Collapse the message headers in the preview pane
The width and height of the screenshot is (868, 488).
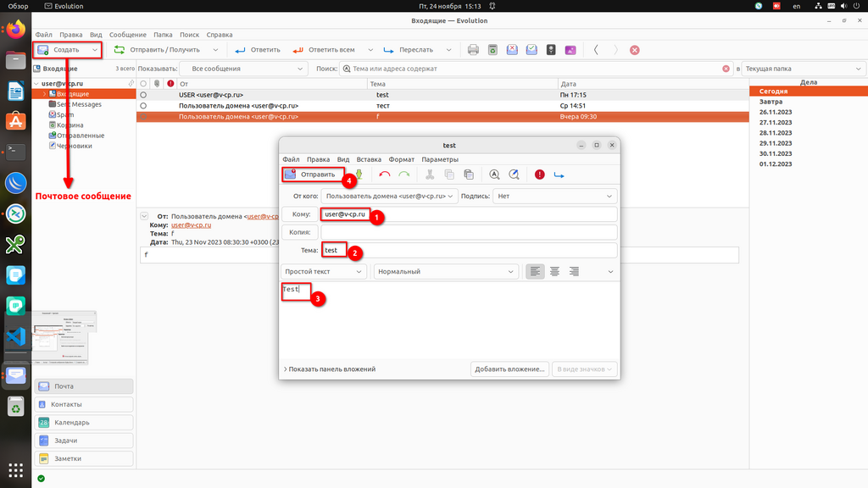click(144, 216)
